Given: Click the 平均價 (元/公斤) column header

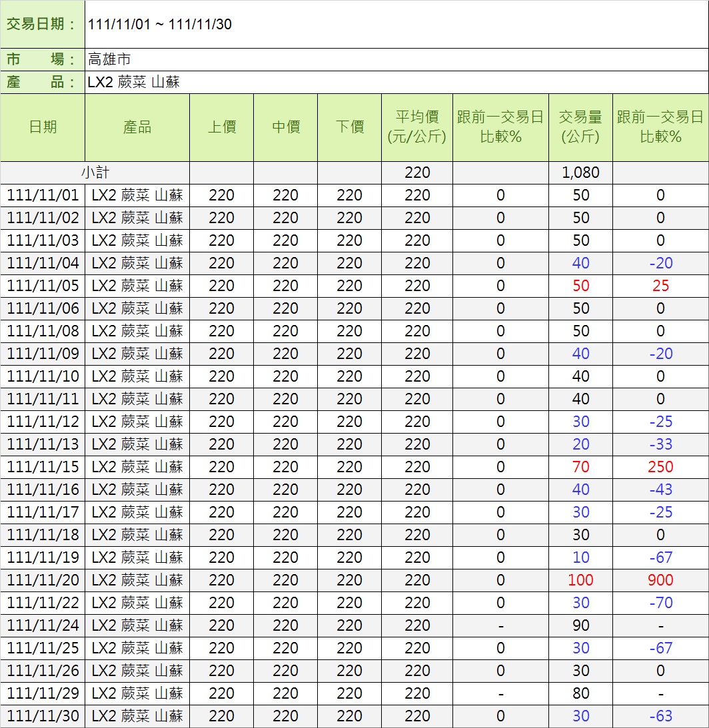Looking at the screenshot, I should point(417,127).
